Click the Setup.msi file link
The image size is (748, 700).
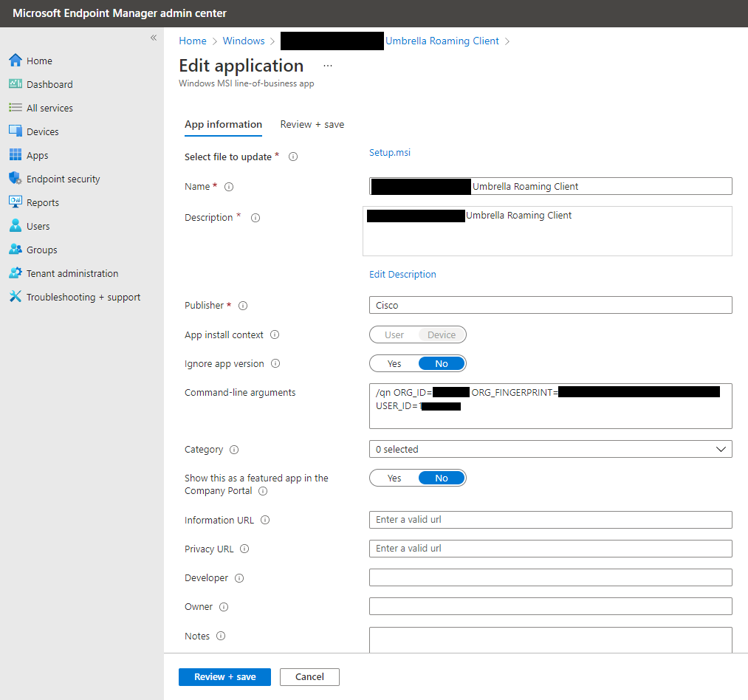pos(389,152)
